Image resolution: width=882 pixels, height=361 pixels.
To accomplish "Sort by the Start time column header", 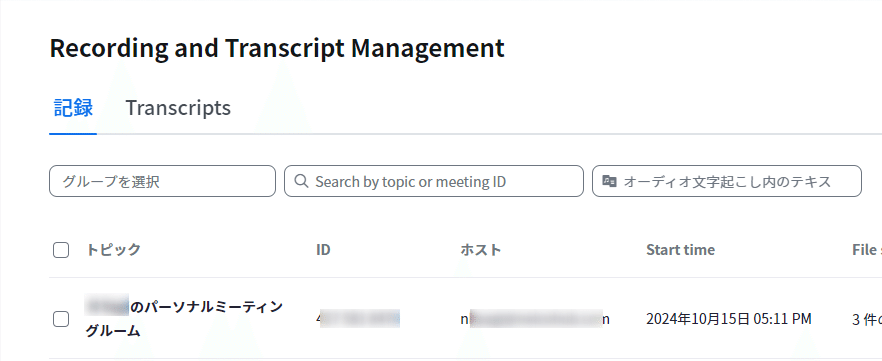I will tap(680, 250).
